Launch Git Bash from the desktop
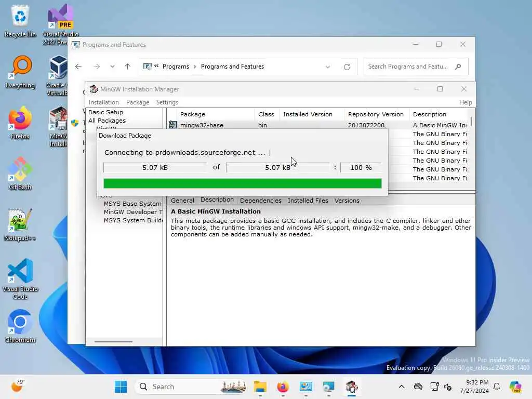This screenshot has width=532, height=399. tap(20, 174)
